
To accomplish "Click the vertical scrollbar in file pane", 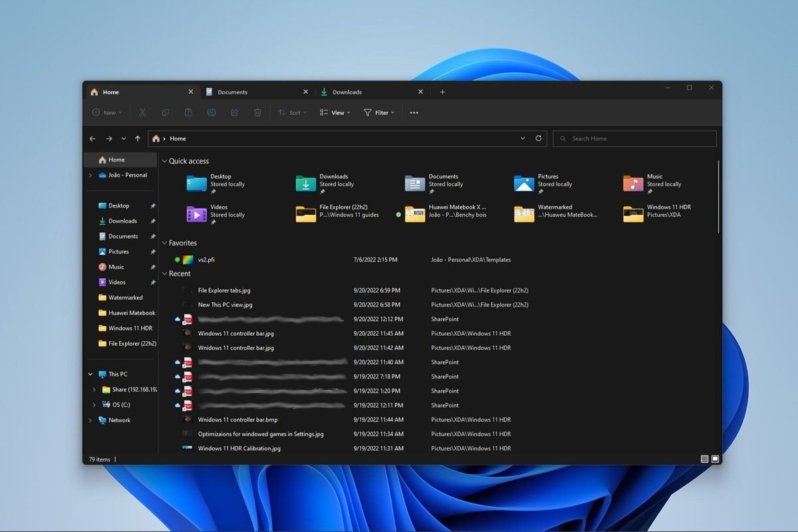I will [718, 196].
